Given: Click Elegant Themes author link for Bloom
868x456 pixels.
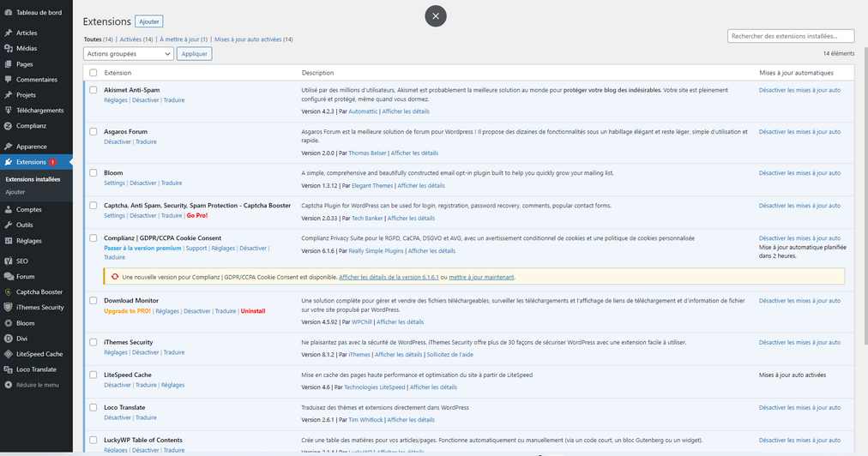Looking at the screenshot, I should coord(372,186).
